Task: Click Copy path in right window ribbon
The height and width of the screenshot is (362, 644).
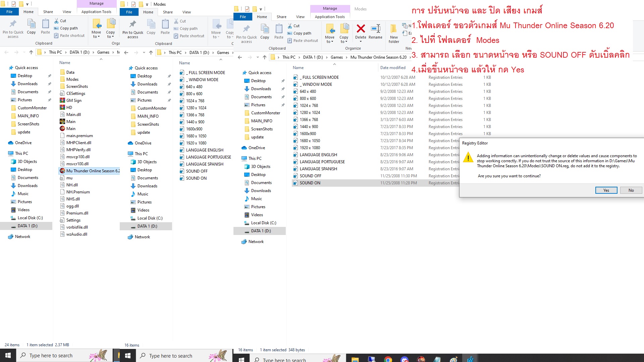Action: tap(299, 33)
